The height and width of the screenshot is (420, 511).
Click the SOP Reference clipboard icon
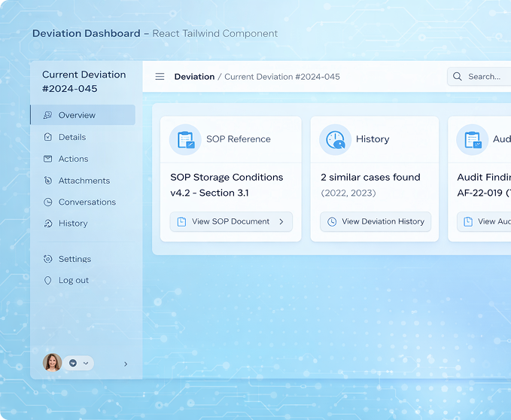click(184, 139)
